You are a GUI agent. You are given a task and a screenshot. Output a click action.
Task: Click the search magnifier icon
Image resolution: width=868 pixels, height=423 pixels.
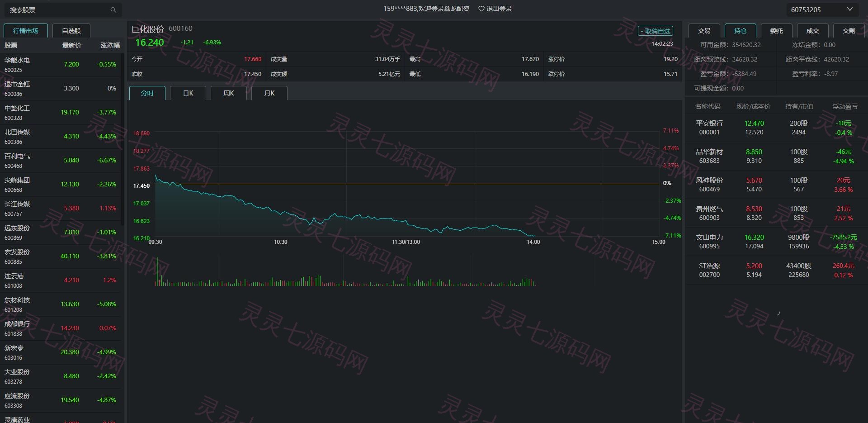coord(113,10)
